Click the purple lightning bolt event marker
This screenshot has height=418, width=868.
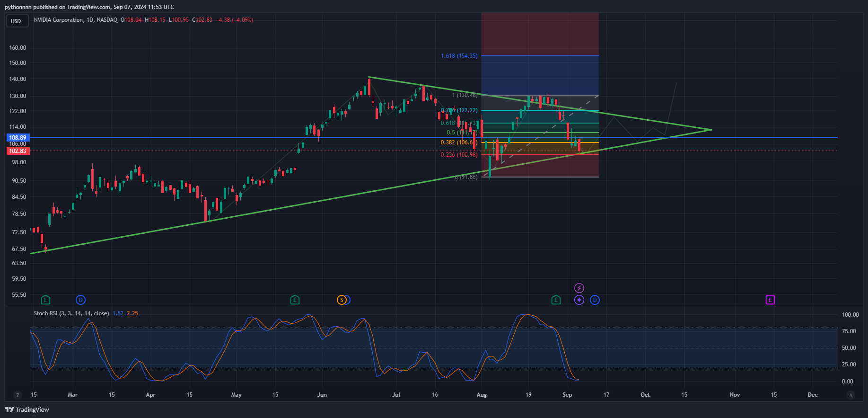click(x=579, y=288)
